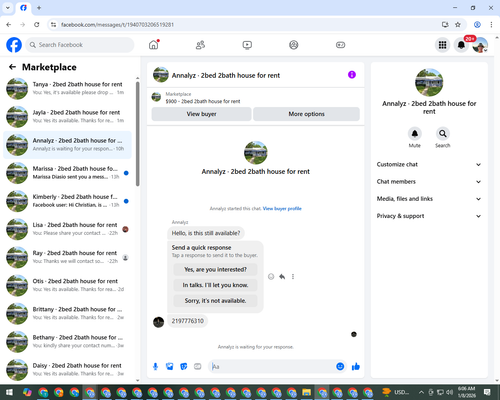
Task: Open the View buyer profile link
Action: 282,209
